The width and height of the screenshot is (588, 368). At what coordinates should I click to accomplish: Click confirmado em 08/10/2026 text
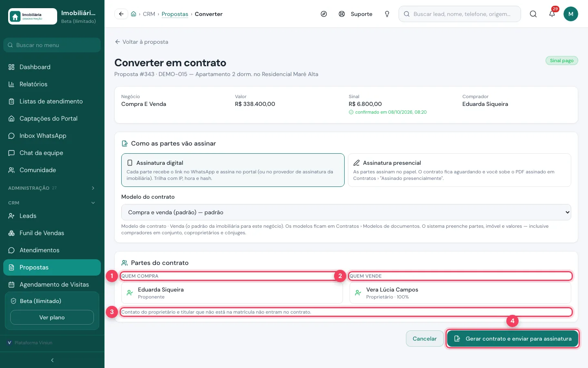pyautogui.click(x=391, y=112)
